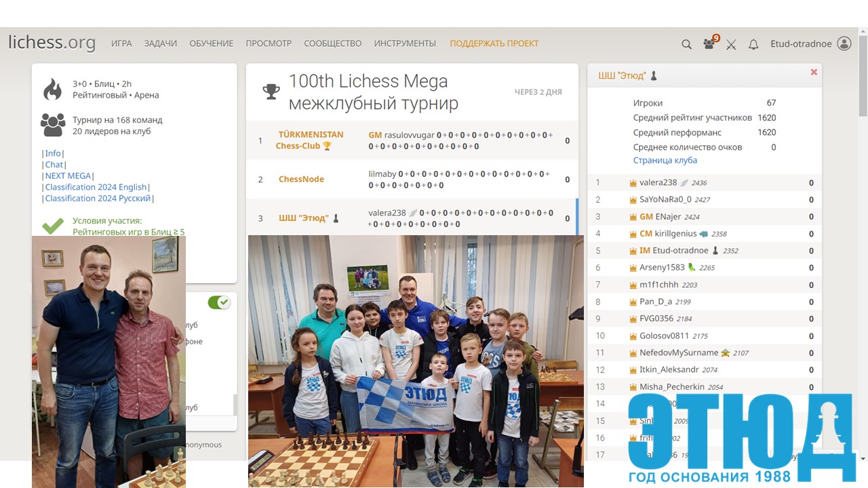Select ШШ "Этюд" team in standings
This screenshot has width=868, height=488.
pos(412,218)
